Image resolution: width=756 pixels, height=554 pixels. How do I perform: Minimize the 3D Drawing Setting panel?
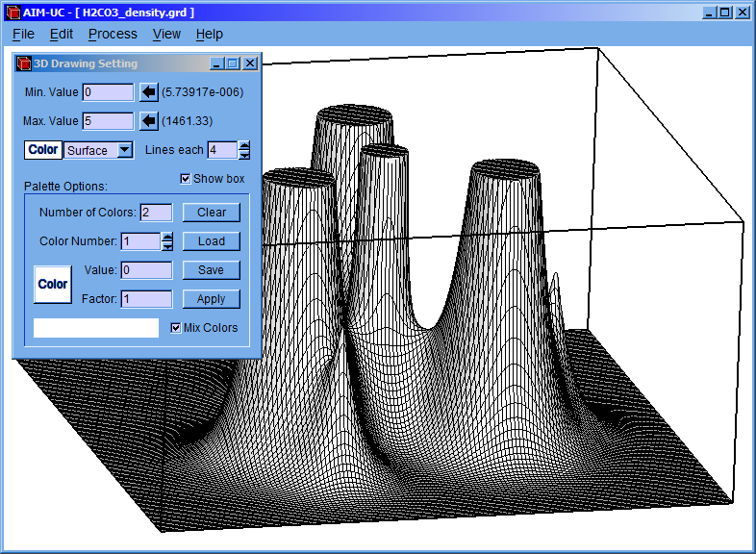[216, 63]
